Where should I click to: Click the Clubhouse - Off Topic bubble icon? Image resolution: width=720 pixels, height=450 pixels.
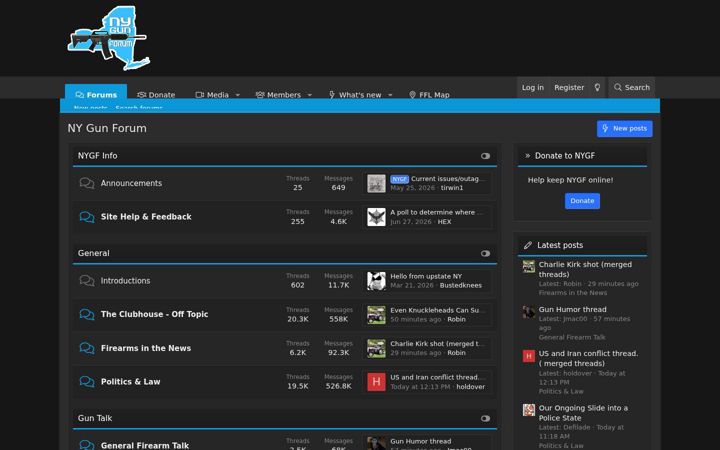pyautogui.click(x=87, y=314)
